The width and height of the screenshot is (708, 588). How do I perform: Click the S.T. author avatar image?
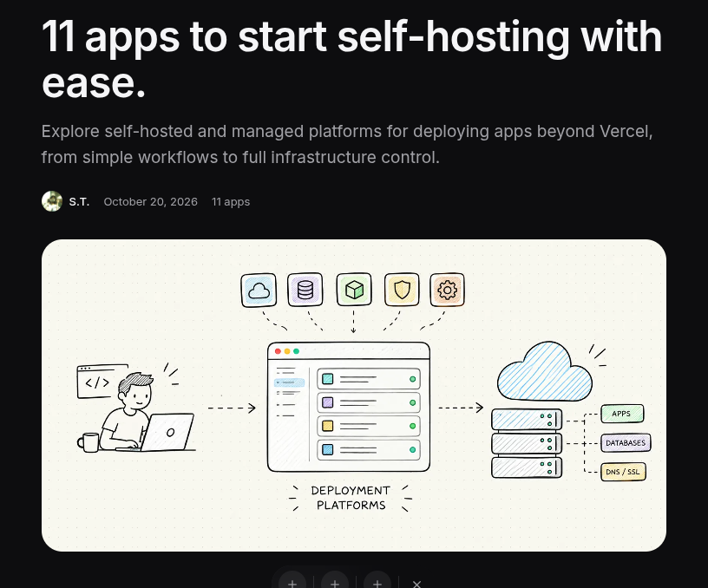point(52,201)
